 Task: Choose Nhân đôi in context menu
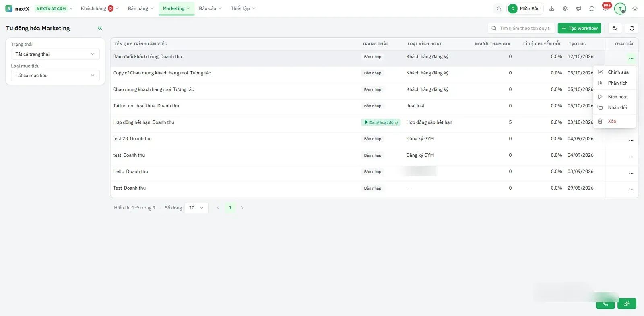tap(614, 107)
